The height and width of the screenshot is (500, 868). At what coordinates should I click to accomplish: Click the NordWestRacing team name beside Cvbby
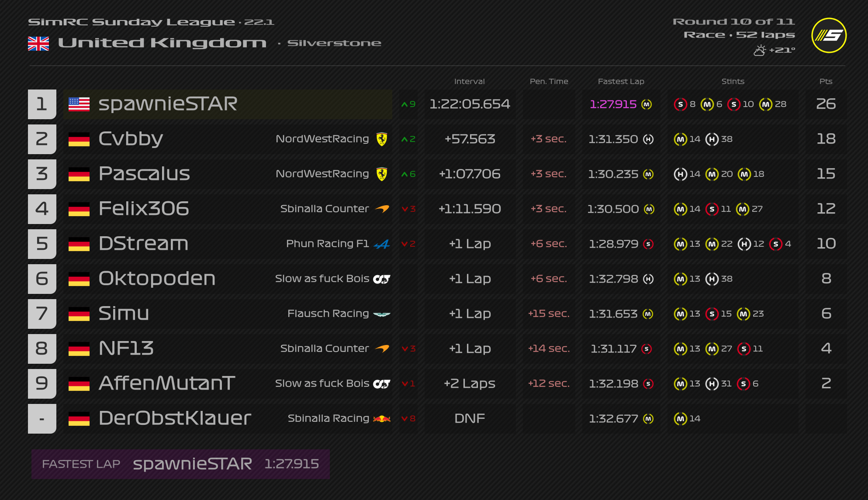(x=322, y=139)
